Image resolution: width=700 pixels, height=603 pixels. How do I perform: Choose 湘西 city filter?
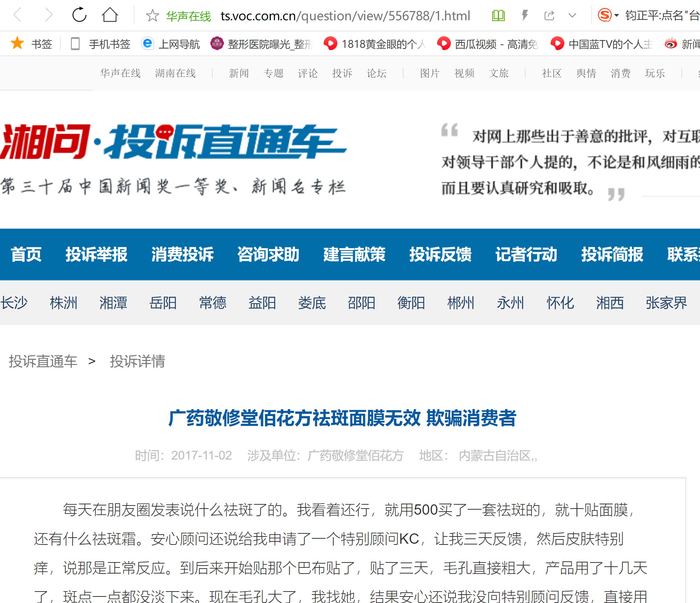coord(610,303)
